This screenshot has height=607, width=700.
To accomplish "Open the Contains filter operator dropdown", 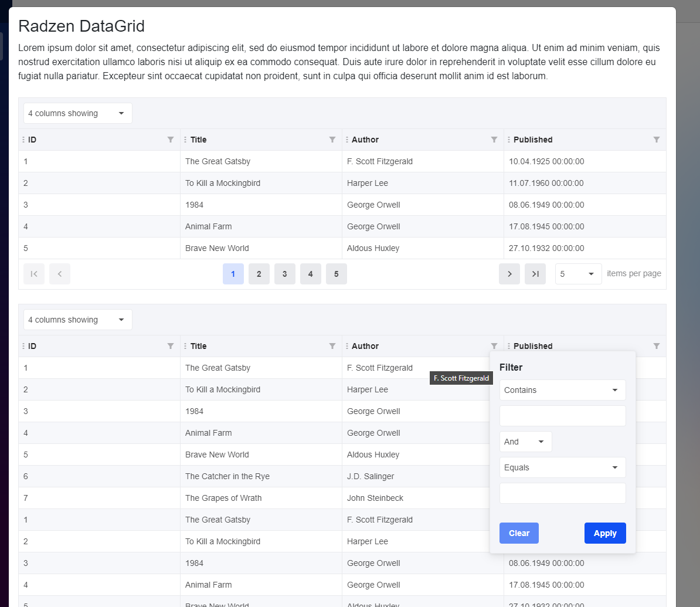I will point(562,390).
